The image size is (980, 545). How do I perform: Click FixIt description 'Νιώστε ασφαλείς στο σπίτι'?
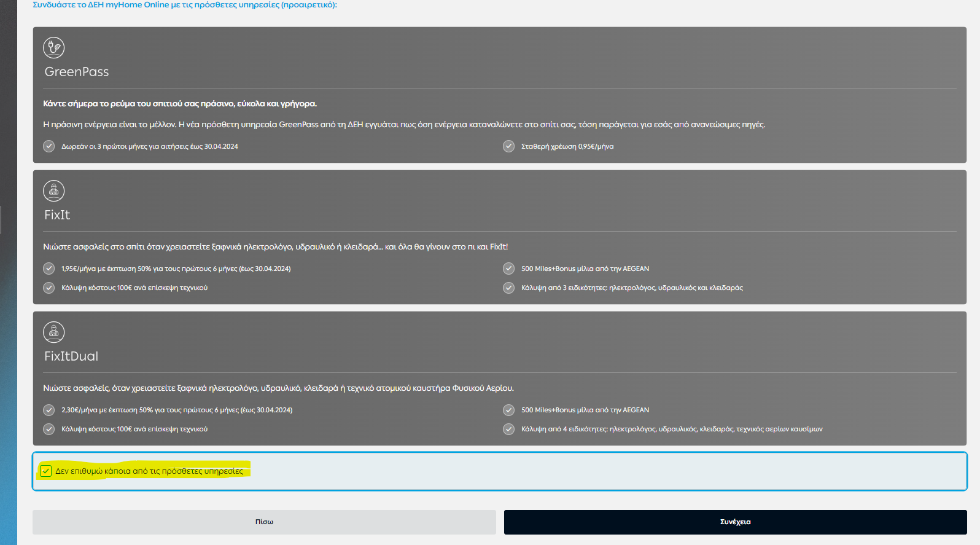276,247
